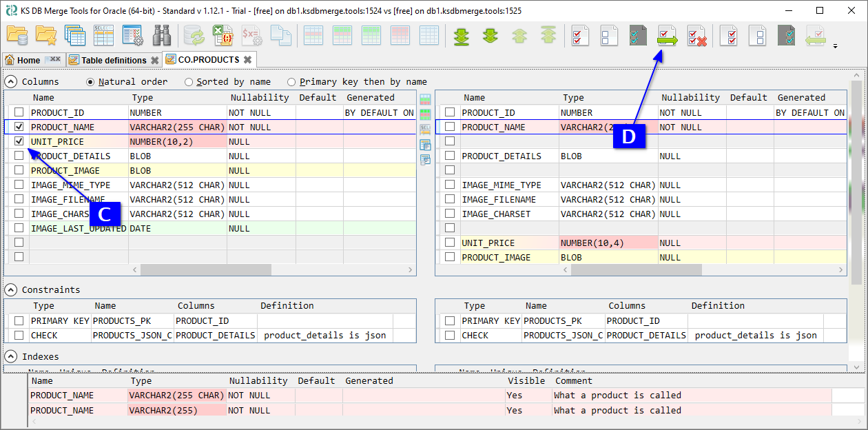
Task: Open the Home tab
Action: [28, 60]
